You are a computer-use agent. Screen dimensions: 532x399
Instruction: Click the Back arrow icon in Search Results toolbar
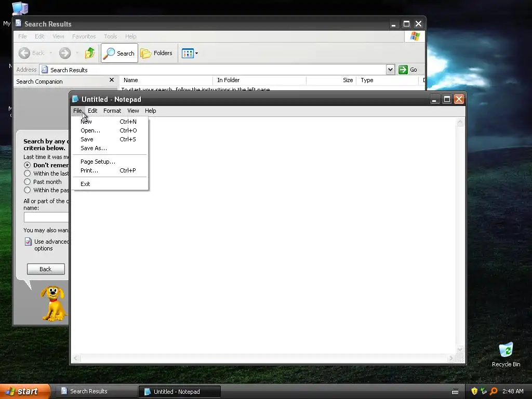[24, 53]
